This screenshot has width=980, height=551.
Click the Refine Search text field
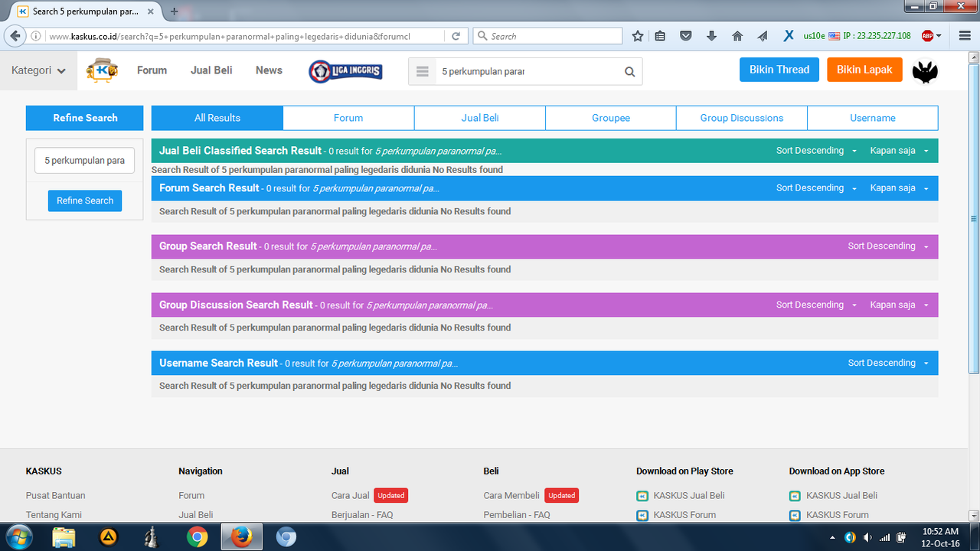point(84,161)
